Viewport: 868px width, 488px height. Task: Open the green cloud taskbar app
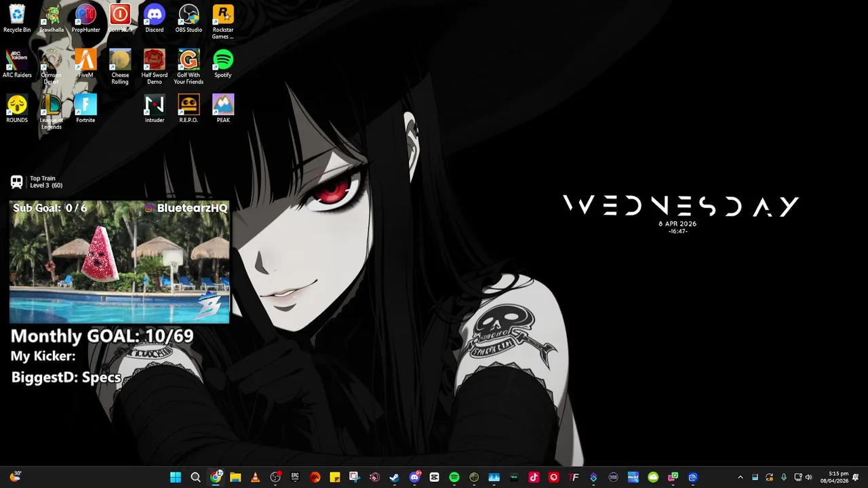pos(653,477)
